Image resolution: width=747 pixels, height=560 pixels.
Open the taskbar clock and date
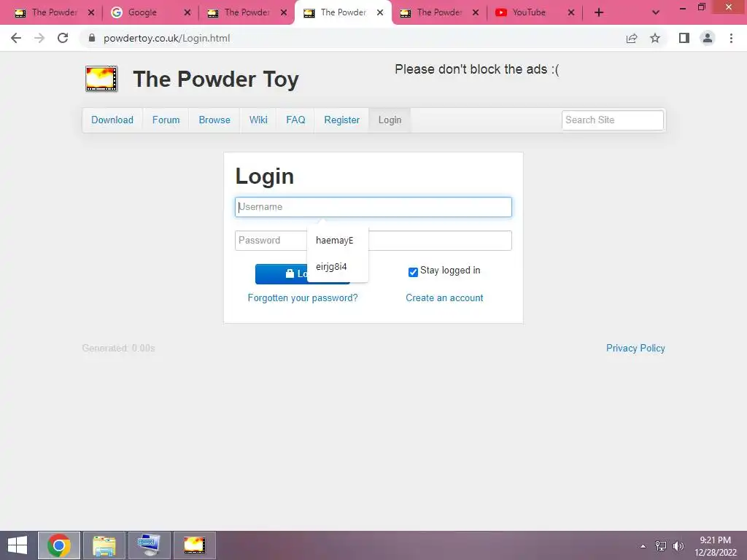click(x=716, y=546)
